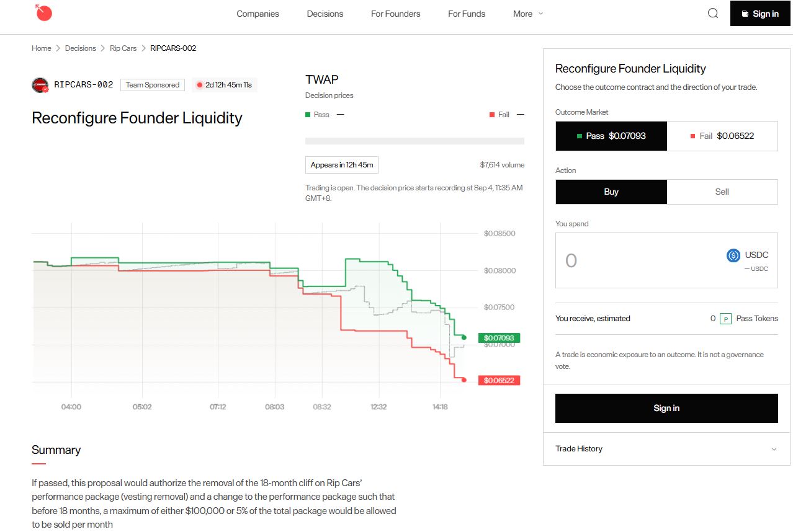Click the top-right Sign in button
The width and height of the screenshot is (793, 532).
point(760,13)
